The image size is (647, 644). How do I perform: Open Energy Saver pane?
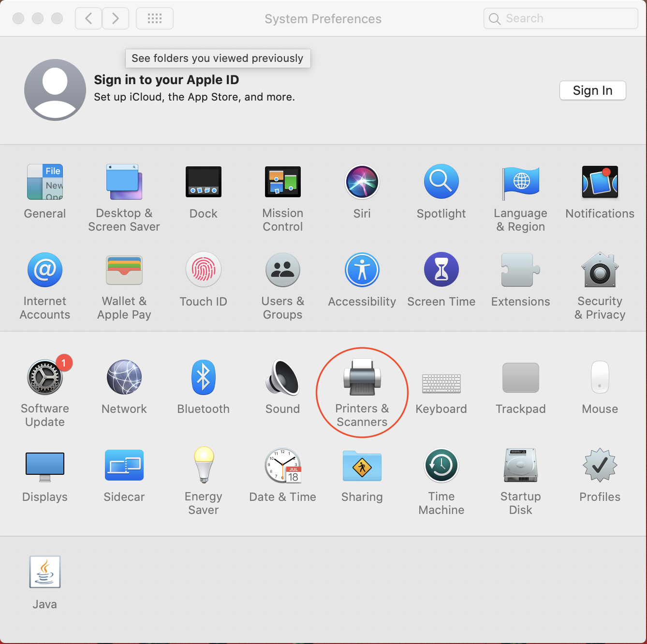204,465
